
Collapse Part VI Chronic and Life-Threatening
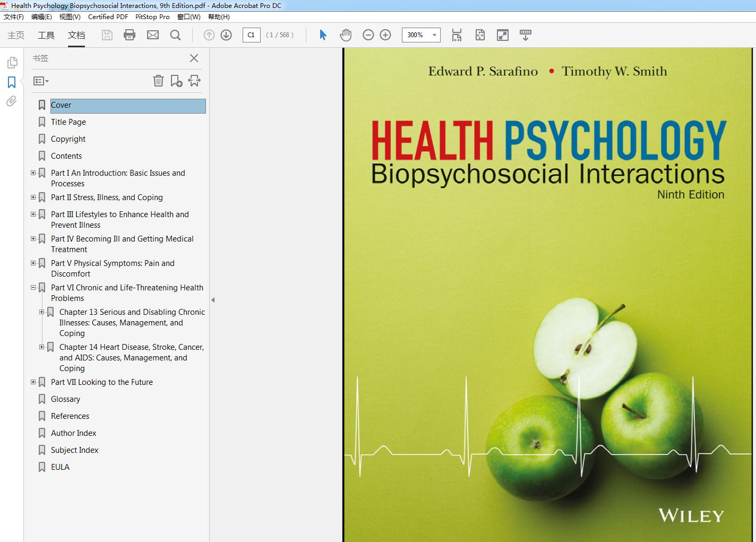tap(33, 288)
